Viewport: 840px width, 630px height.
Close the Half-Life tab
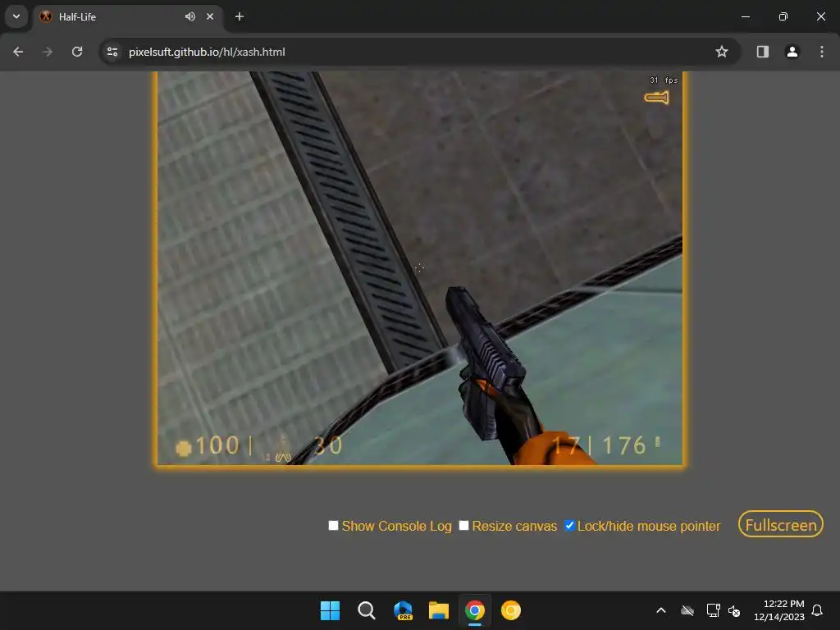[x=210, y=16]
